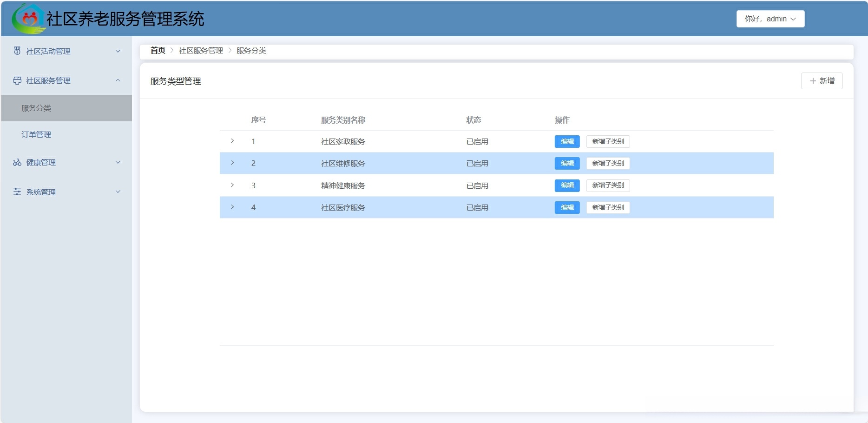The height and width of the screenshot is (423, 868).
Task: Click sequence number 3 cell
Action: click(x=253, y=185)
